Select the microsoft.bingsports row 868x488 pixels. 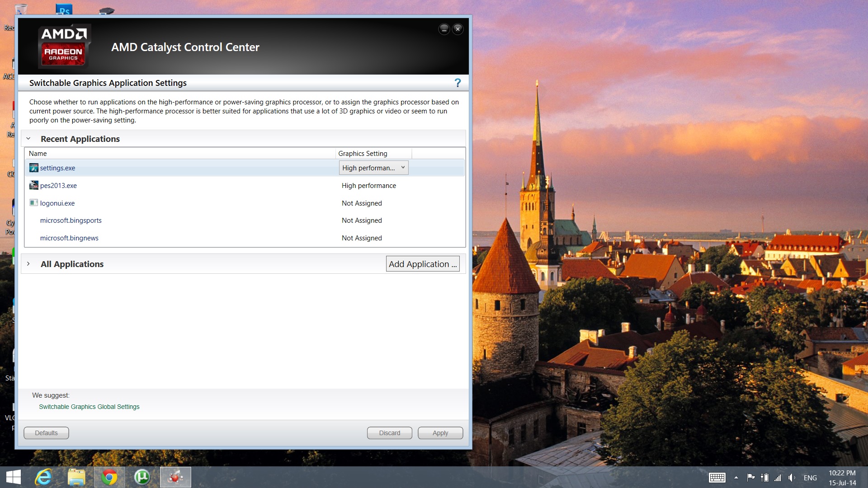pyautogui.click(x=71, y=221)
